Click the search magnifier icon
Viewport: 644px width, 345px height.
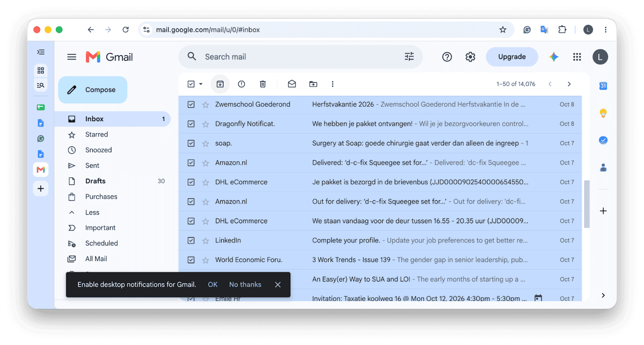(192, 56)
